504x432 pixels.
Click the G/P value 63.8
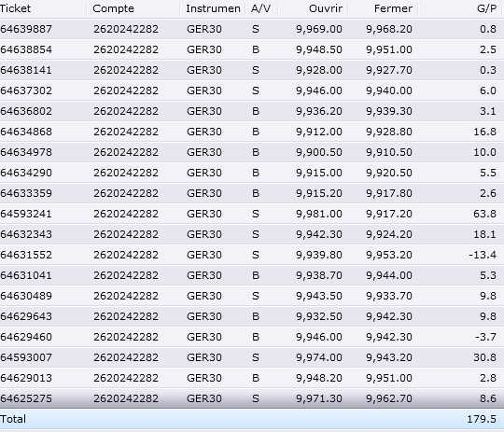click(484, 214)
